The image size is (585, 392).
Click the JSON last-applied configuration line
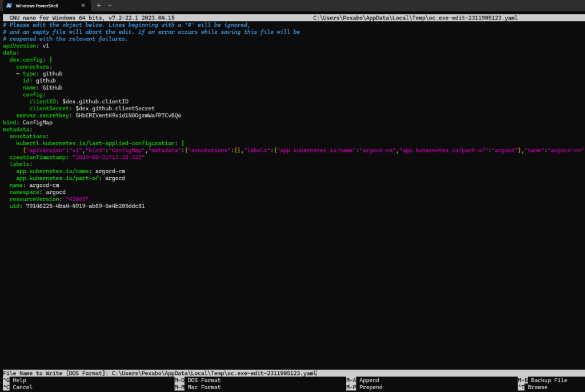(x=304, y=150)
